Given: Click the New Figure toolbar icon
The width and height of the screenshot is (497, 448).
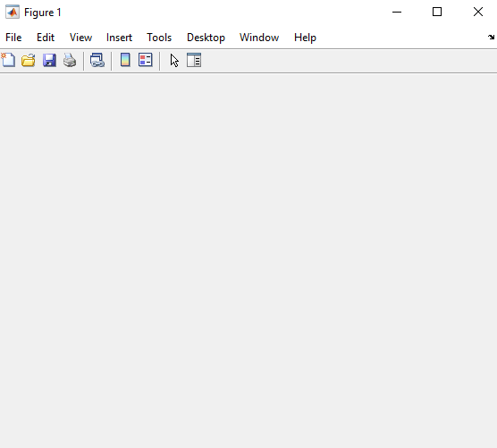Looking at the screenshot, I should pos(8,60).
